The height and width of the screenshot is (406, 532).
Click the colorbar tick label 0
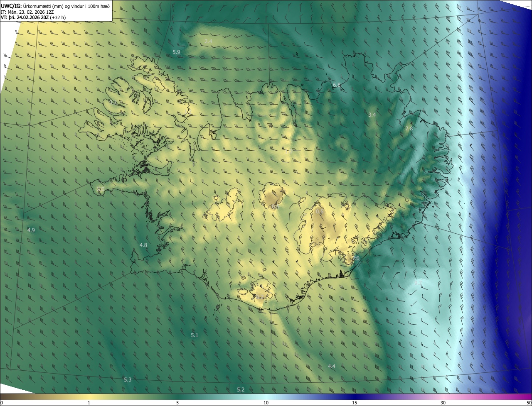point(2,403)
